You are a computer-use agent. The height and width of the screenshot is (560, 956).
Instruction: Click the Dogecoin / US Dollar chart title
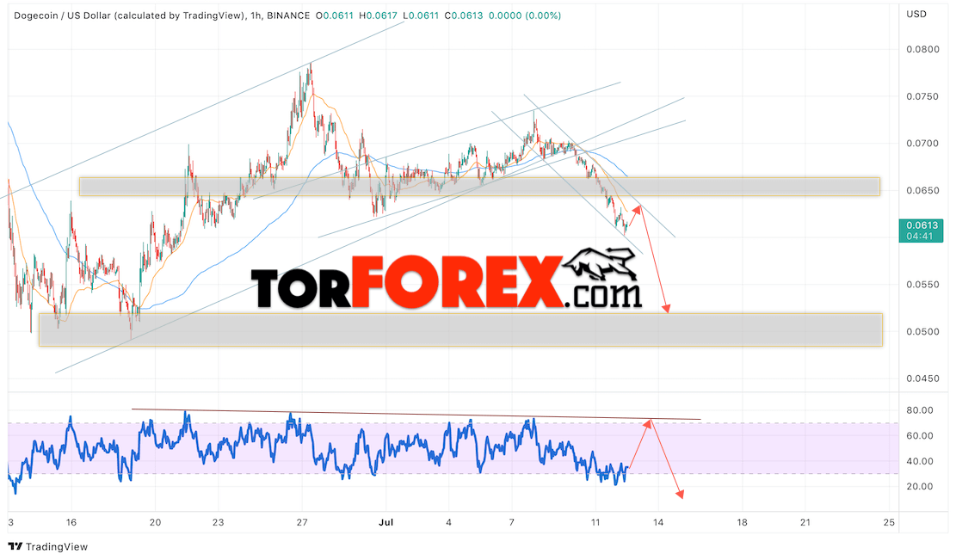[x=129, y=15]
